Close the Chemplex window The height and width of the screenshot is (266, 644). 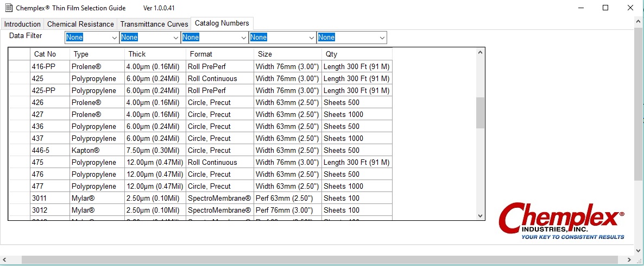click(x=630, y=8)
